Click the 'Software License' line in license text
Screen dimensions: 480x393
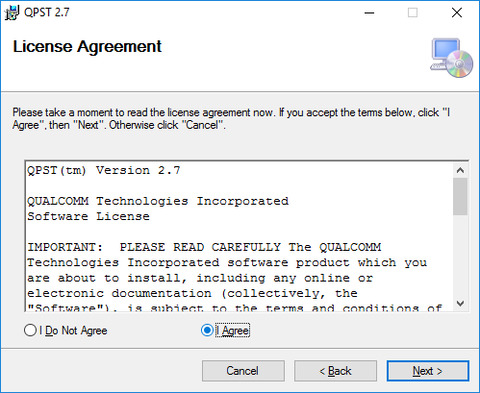click(x=89, y=217)
